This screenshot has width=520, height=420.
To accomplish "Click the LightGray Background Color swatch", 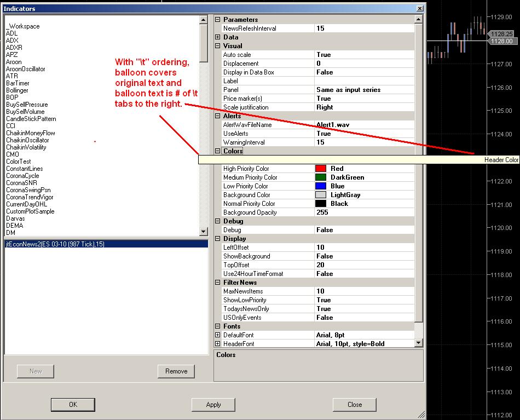I will tap(321, 195).
